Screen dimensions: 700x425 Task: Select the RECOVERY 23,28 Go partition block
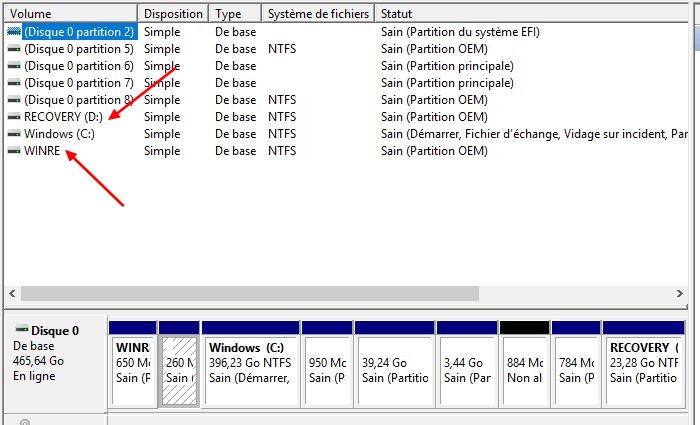point(644,364)
